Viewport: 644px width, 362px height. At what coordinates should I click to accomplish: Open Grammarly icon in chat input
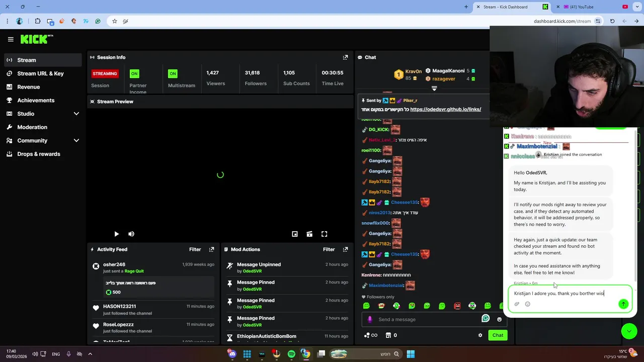point(486,318)
